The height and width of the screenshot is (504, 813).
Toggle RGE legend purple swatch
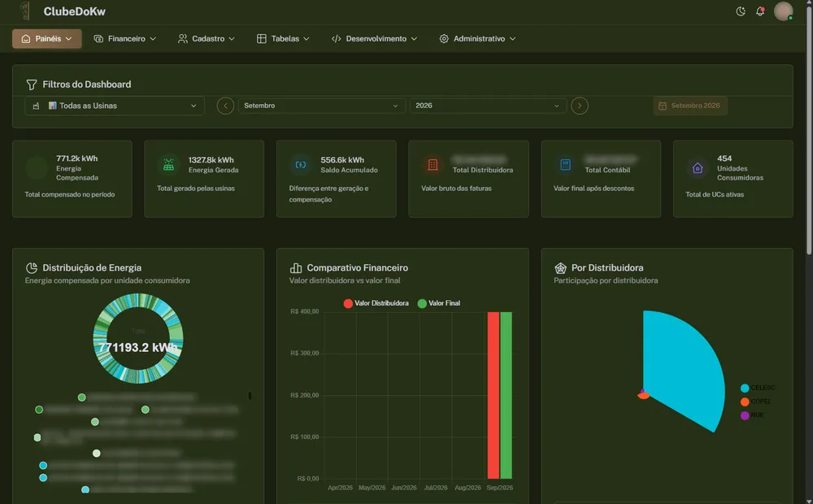[745, 415]
